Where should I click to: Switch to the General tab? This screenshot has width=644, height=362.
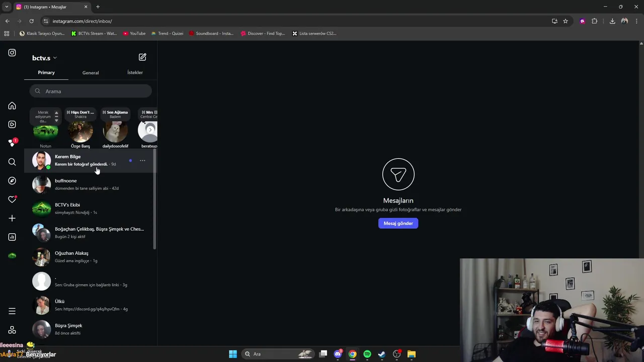[91, 72]
